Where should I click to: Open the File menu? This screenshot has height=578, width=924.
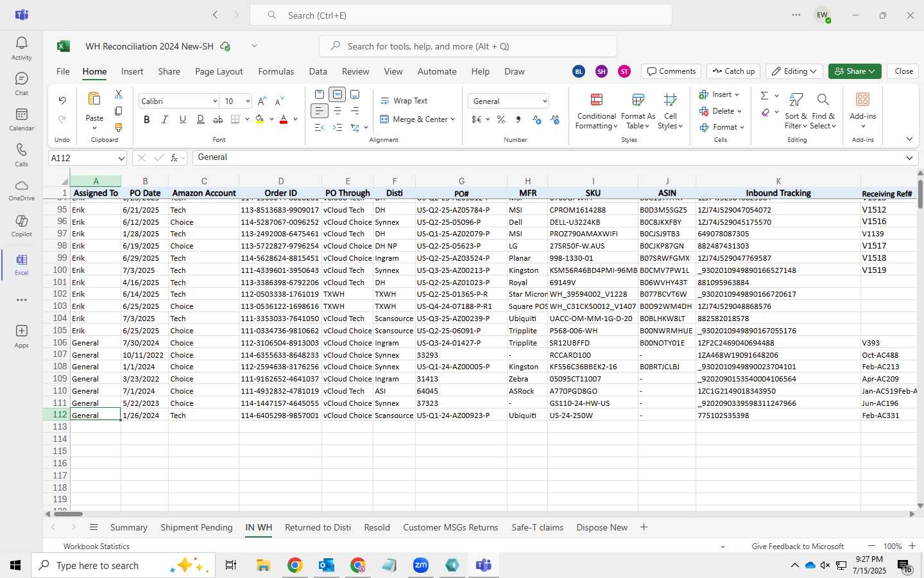click(63, 71)
